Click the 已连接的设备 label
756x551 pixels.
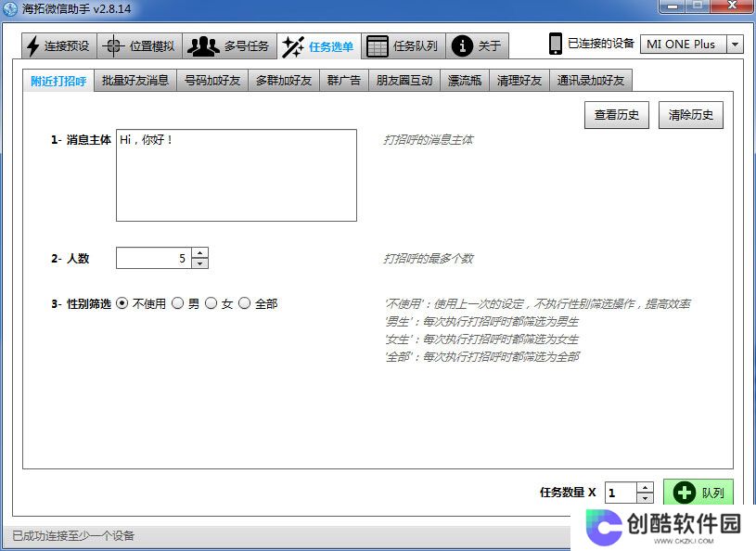[x=601, y=44]
